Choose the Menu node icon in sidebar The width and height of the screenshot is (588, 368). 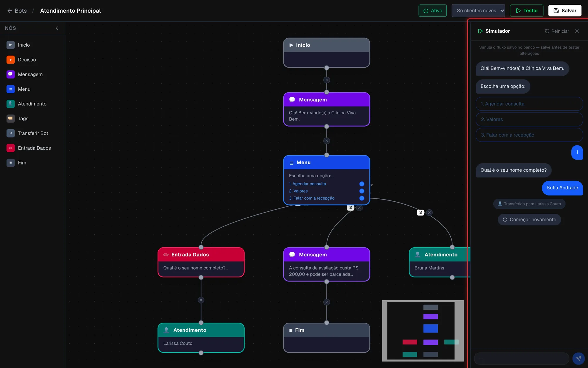[11, 89]
